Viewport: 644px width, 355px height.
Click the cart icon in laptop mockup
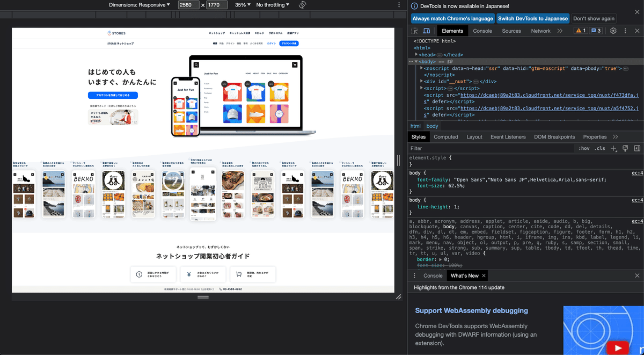coord(295,65)
